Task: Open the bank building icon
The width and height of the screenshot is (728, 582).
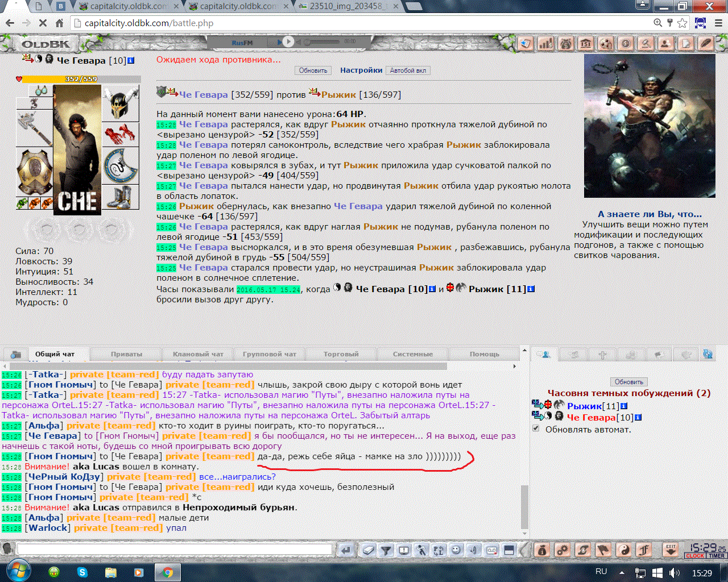Action: (x=586, y=43)
